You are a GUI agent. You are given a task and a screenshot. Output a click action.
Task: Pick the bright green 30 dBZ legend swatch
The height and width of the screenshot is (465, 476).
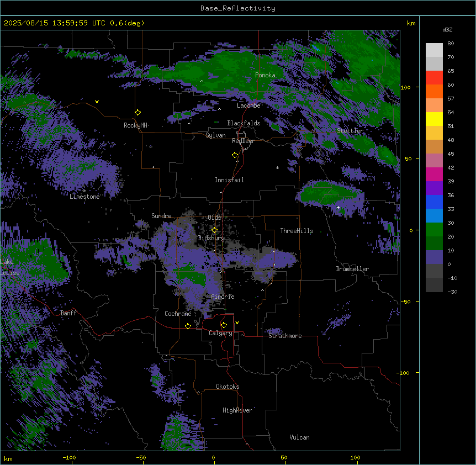(434, 230)
